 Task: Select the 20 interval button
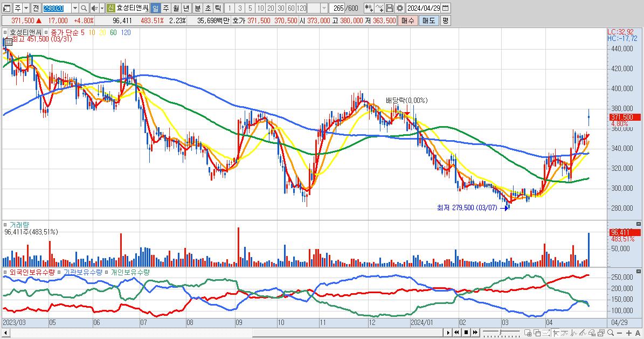271,8
